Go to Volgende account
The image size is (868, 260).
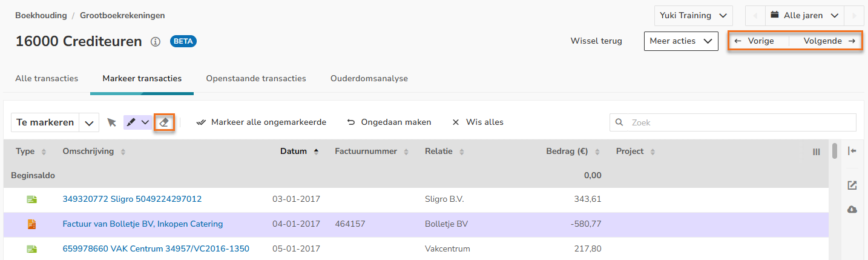[x=829, y=41]
